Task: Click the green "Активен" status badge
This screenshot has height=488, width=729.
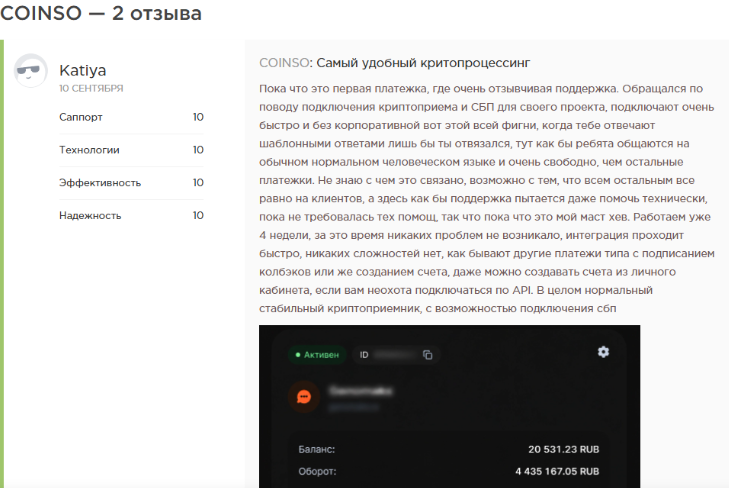Action: coord(318,355)
